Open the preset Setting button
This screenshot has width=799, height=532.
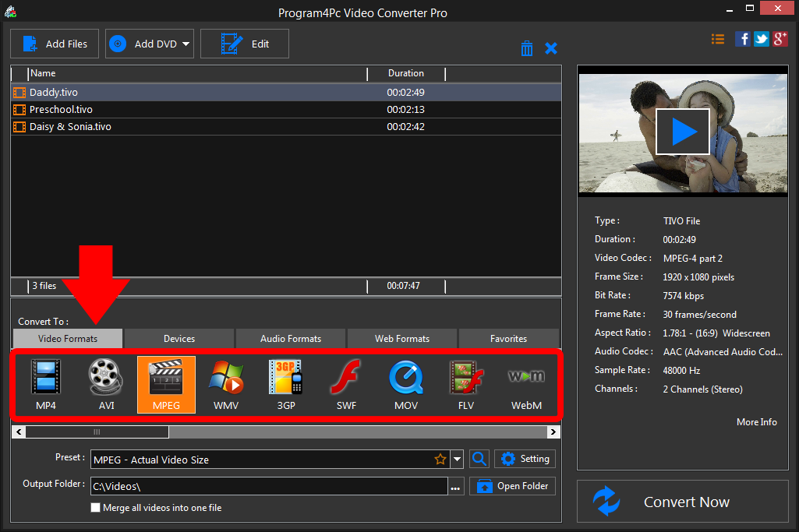coord(525,459)
